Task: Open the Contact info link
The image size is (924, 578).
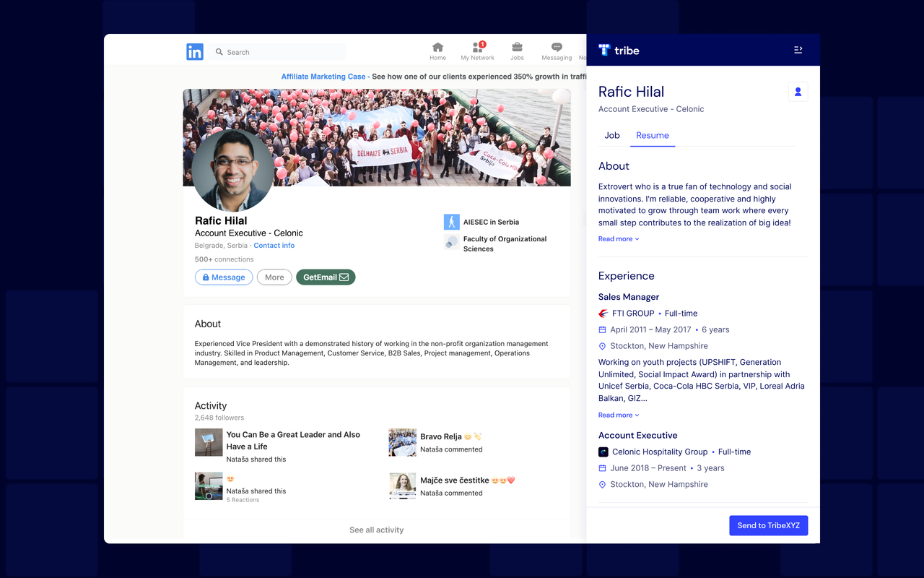Action: pyautogui.click(x=274, y=245)
